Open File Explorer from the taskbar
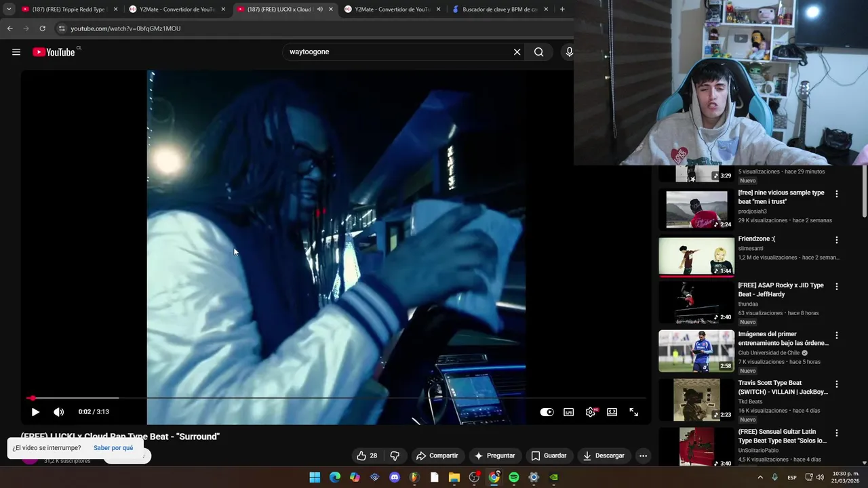868x488 pixels. point(454,477)
